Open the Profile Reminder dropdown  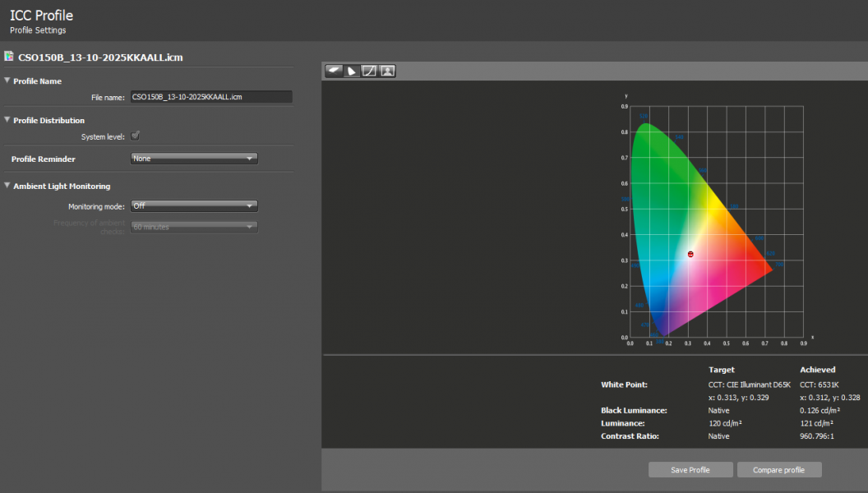pyautogui.click(x=194, y=159)
